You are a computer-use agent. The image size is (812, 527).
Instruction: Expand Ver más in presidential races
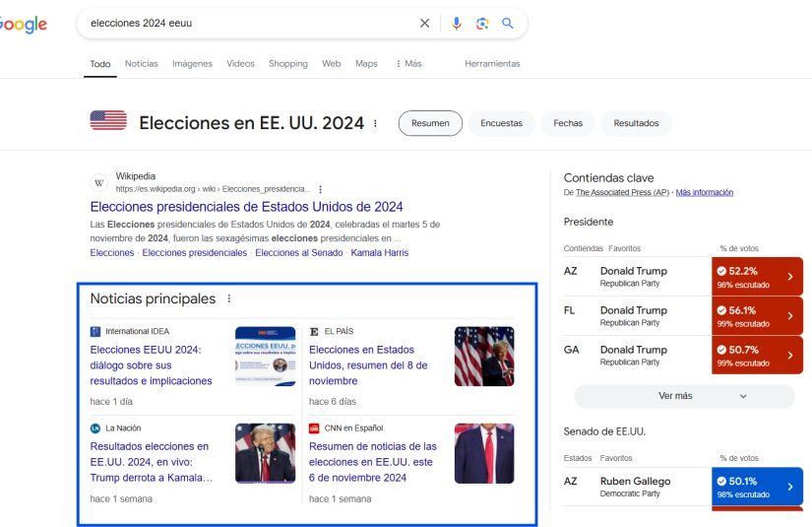(684, 396)
